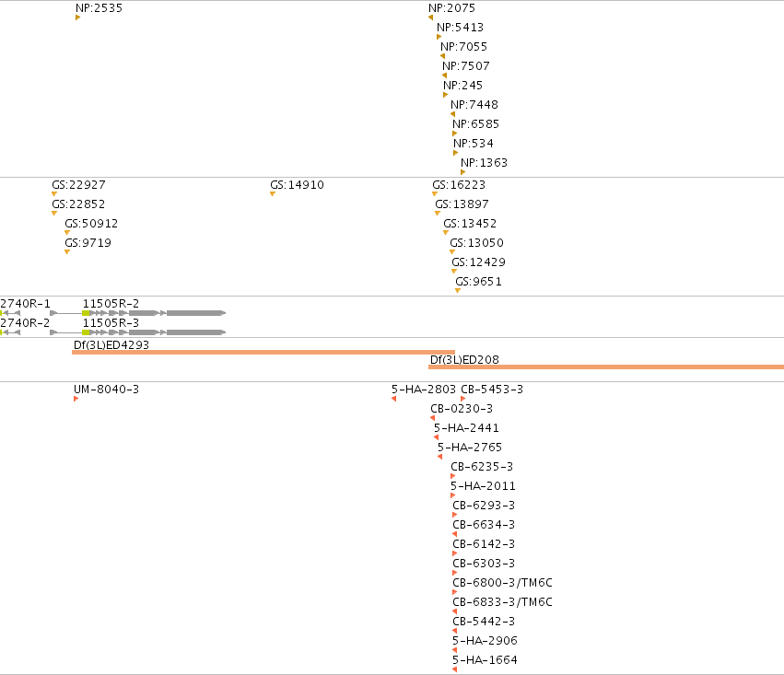The image size is (784, 675).
Task: Click the arrow marker below CB-6303-3
Action: point(454,573)
